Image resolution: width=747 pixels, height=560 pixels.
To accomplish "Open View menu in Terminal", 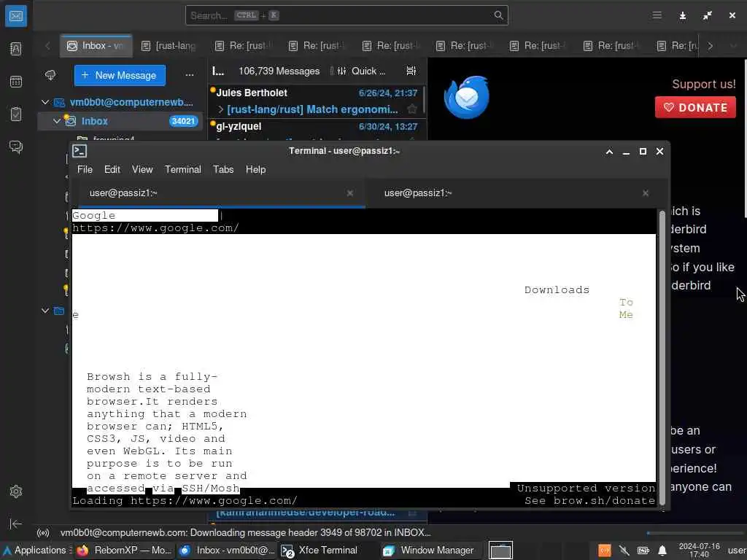I will click(142, 169).
